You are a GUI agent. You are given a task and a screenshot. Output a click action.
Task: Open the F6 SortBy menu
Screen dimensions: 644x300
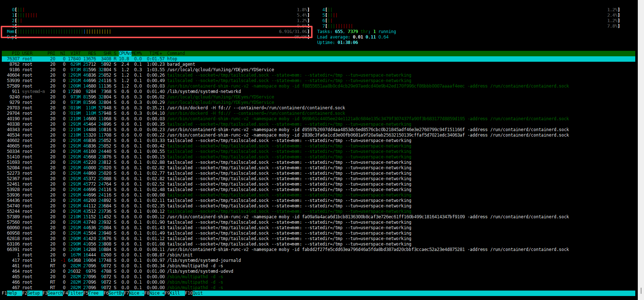tap(114, 293)
